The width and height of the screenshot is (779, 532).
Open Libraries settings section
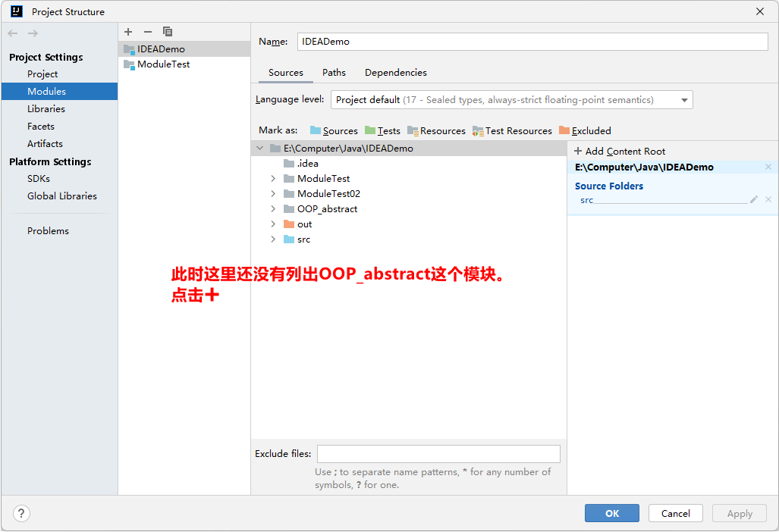46,108
